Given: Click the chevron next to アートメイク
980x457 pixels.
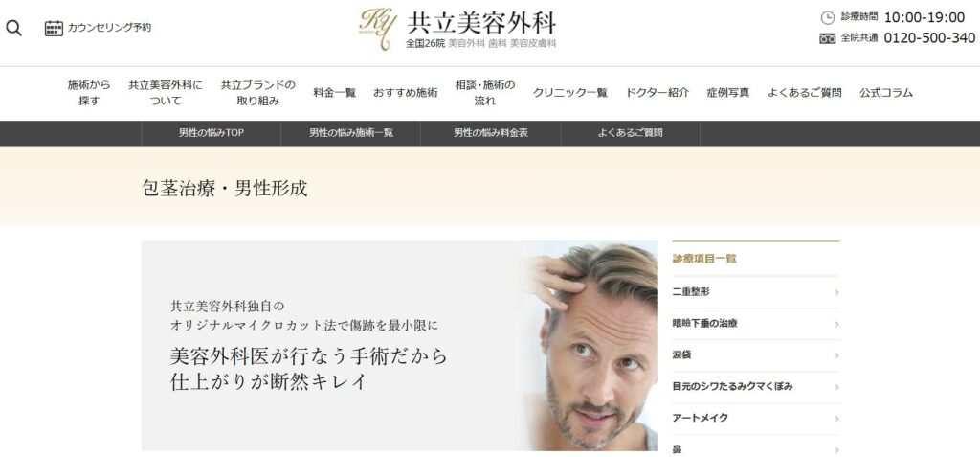Looking at the screenshot, I should coord(836,418).
